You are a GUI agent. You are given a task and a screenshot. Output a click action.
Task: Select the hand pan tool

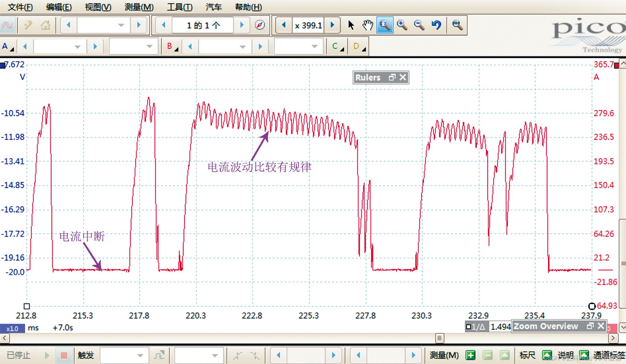(x=368, y=25)
